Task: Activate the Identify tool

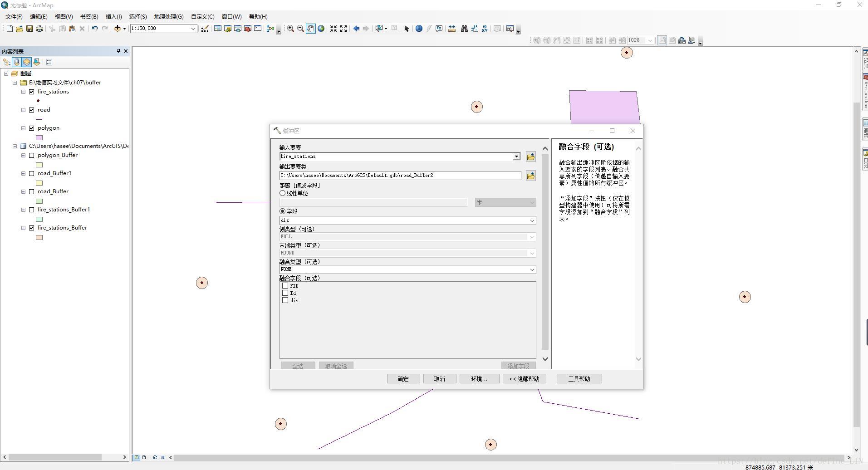Action: click(x=419, y=29)
